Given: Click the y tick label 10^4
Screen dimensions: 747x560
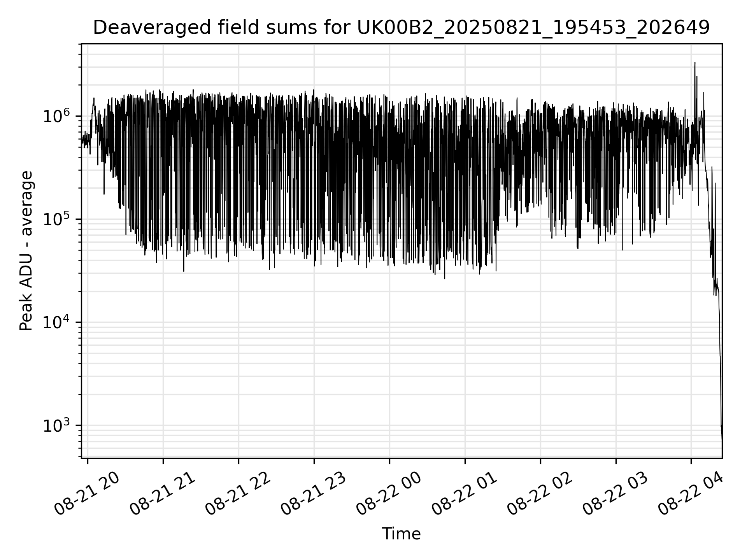Looking at the screenshot, I should (x=57, y=322).
